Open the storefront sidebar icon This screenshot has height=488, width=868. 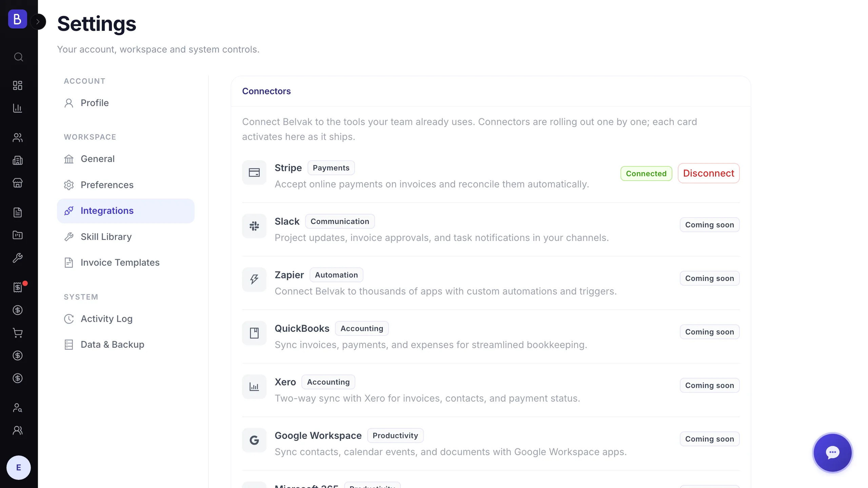(18, 183)
